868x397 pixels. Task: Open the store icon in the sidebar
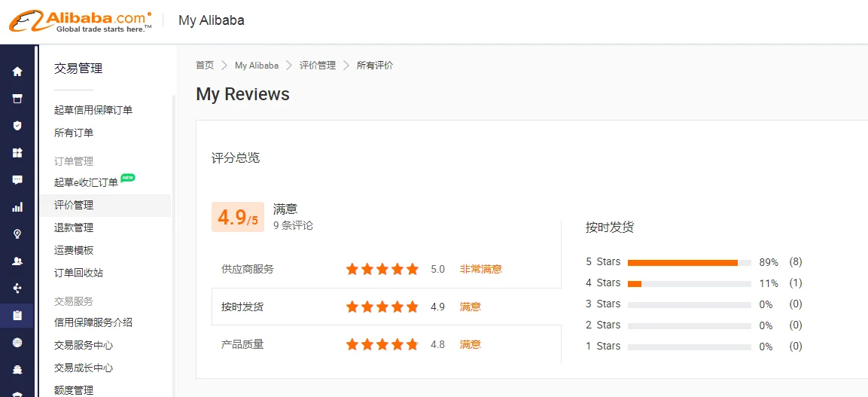[x=17, y=99]
